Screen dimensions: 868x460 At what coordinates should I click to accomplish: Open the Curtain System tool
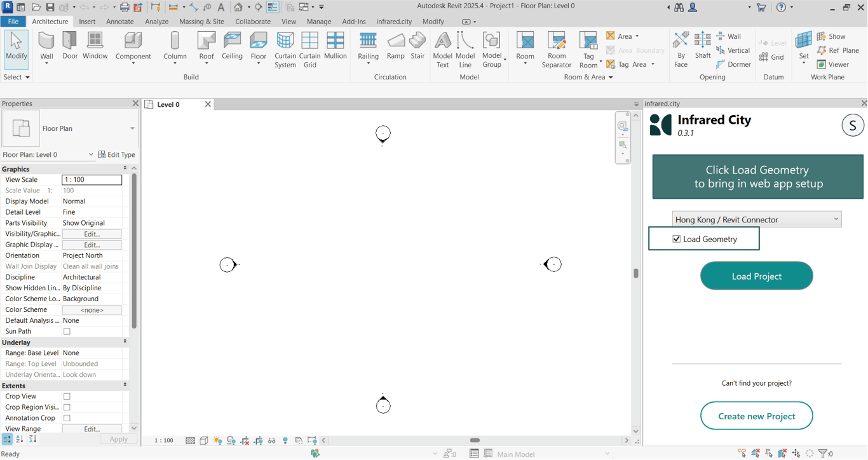(285, 50)
